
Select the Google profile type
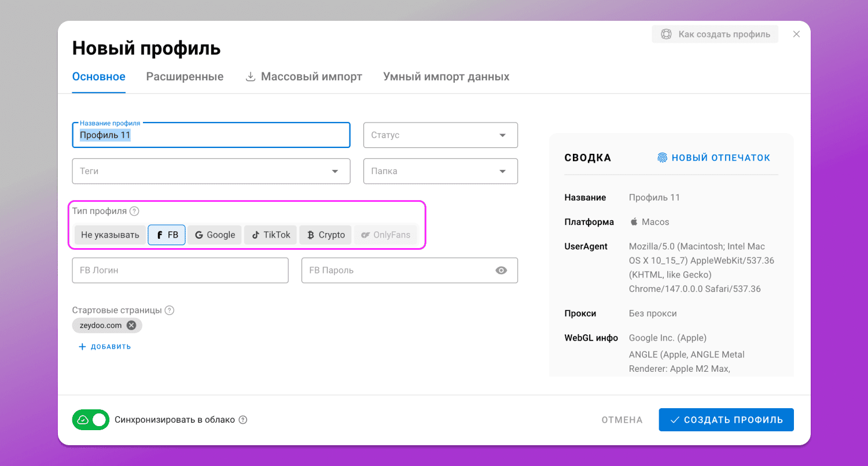click(x=215, y=235)
